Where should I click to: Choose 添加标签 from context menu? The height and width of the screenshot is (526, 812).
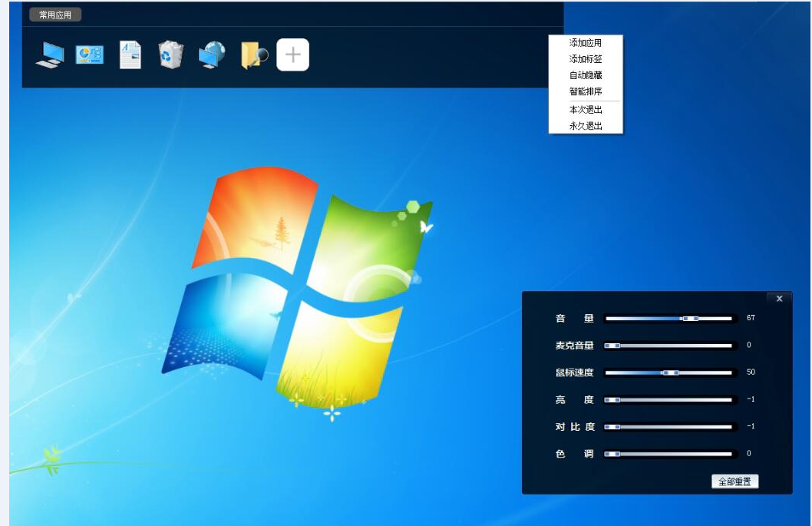pyautogui.click(x=586, y=58)
